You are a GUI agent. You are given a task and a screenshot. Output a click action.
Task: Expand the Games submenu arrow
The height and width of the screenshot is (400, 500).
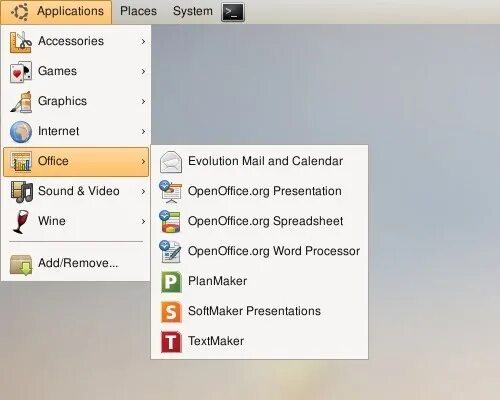(143, 71)
